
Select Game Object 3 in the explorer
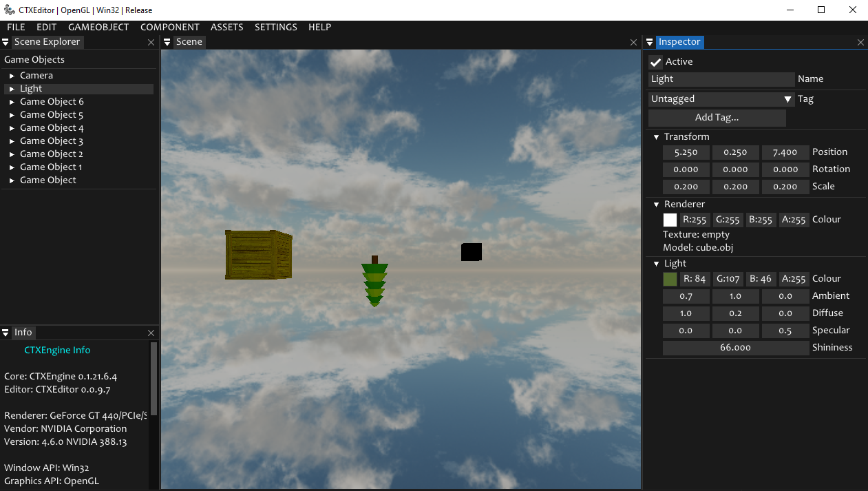tap(52, 141)
